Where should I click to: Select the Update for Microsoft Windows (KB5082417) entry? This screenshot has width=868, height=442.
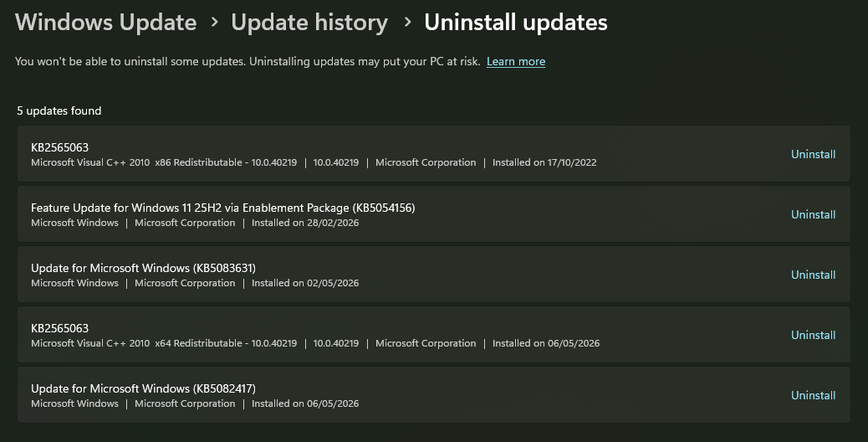[x=433, y=395]
